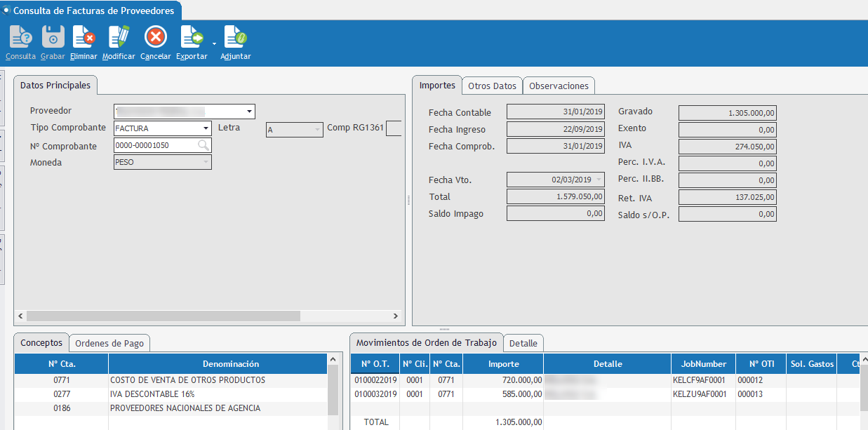
Task: Click the Grabar save icon
Action: point(53,36)
